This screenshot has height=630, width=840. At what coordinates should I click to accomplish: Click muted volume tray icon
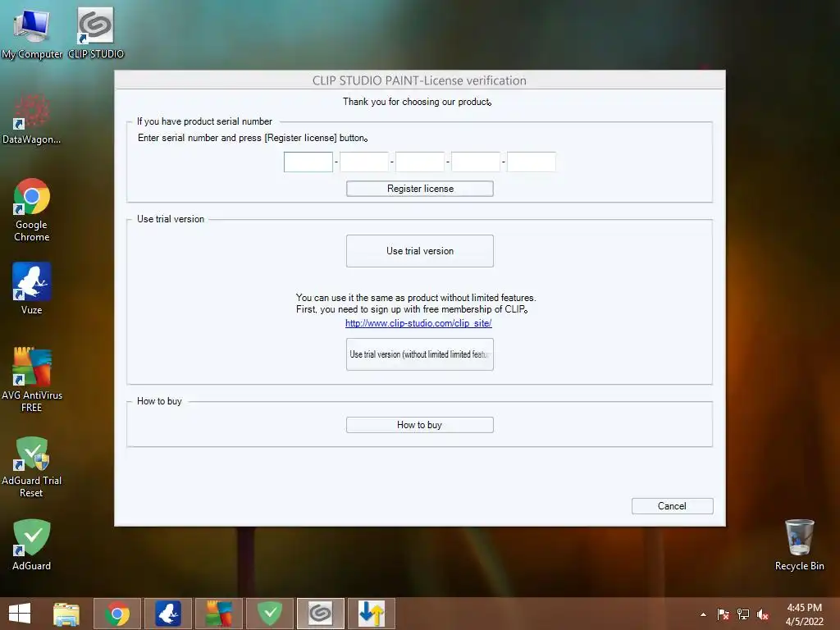763,614
